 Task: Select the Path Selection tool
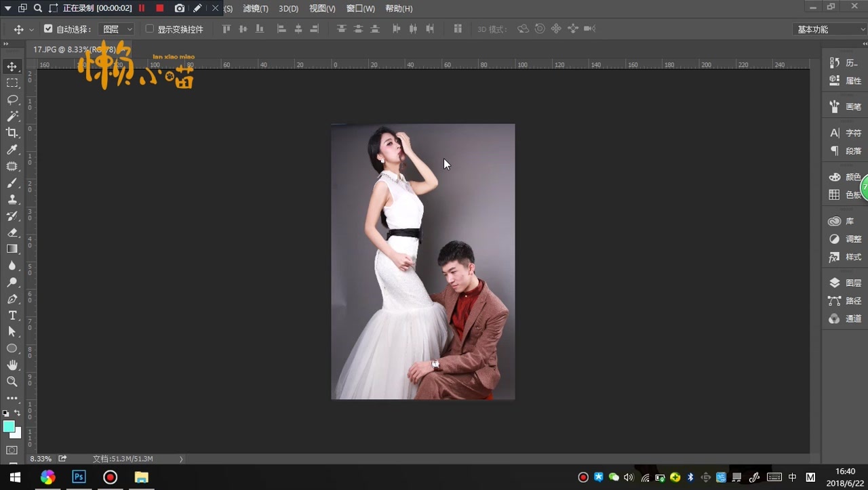tap(12, 332)
